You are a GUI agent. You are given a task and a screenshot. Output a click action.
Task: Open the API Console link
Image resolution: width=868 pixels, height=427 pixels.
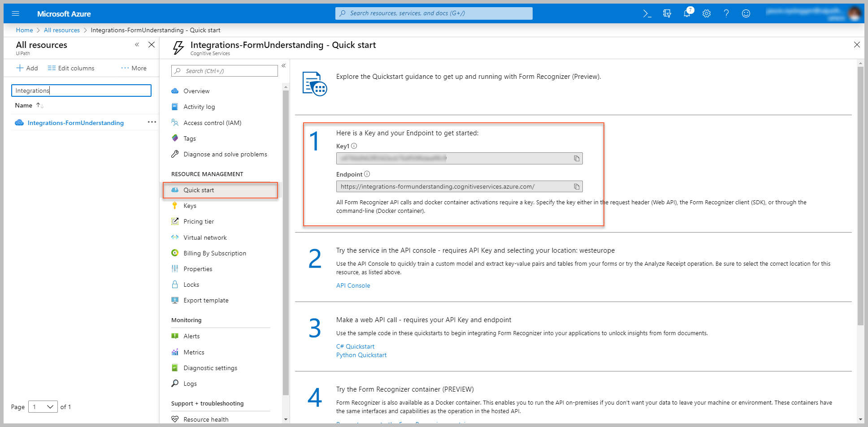(353, 286)
